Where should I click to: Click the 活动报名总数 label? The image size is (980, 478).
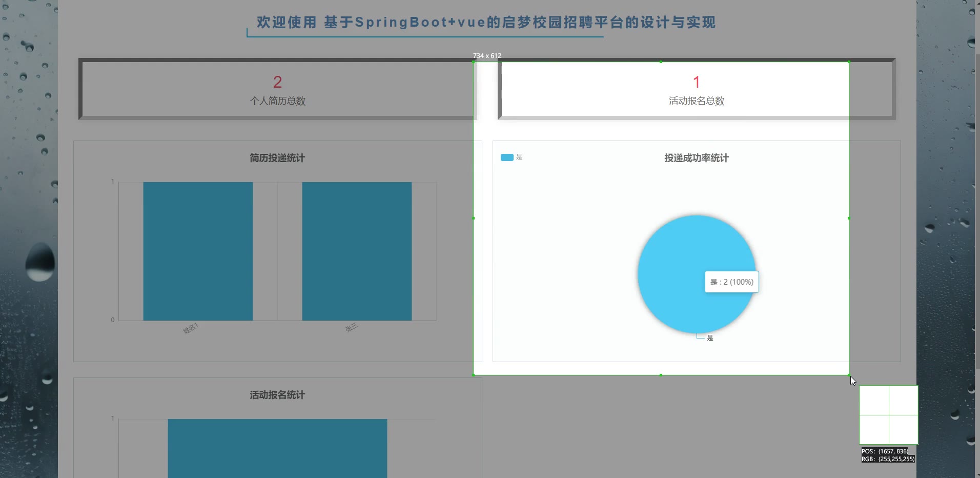697,101
